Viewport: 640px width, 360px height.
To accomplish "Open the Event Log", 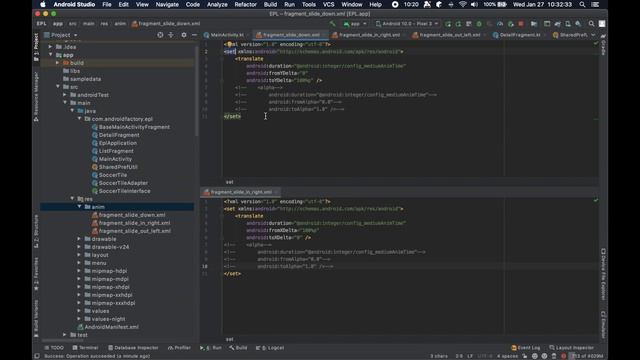I will pos(526,348).
